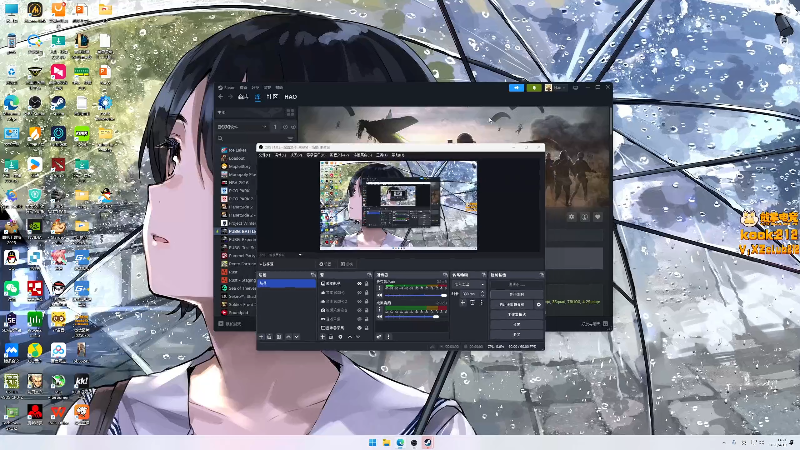Screen dimensions: 800x450
Task: Open Steam desktop shortcut icon
Action: [x=58, y=106]
